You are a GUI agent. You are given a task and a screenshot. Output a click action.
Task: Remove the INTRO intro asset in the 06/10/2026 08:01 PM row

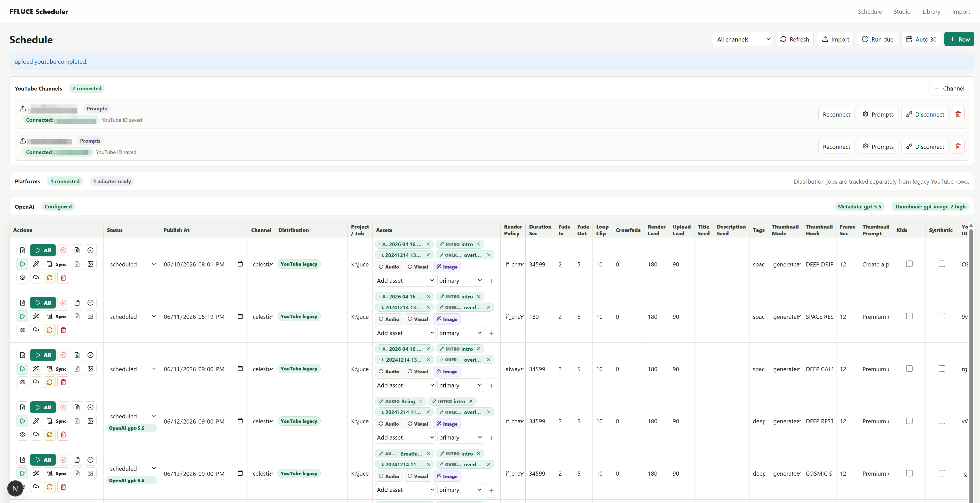pyautogui.click(x=478, y=244)
